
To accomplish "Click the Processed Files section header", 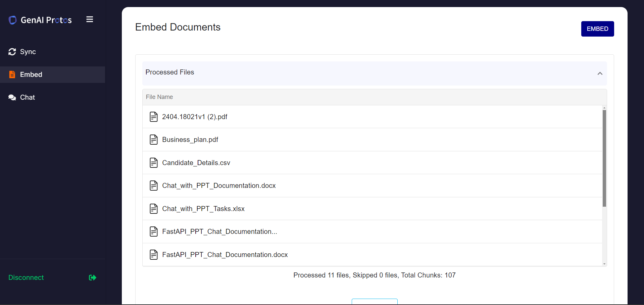I will 375,73.
